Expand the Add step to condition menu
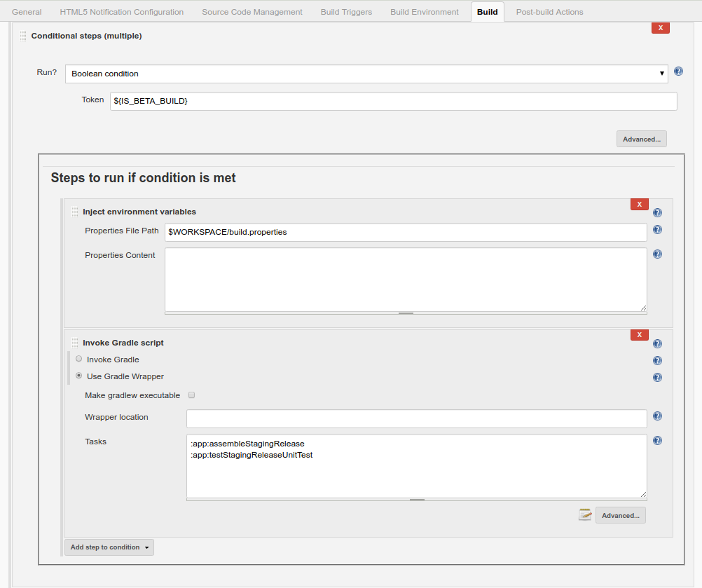702x588 pixels. click(x=109, y=547)
